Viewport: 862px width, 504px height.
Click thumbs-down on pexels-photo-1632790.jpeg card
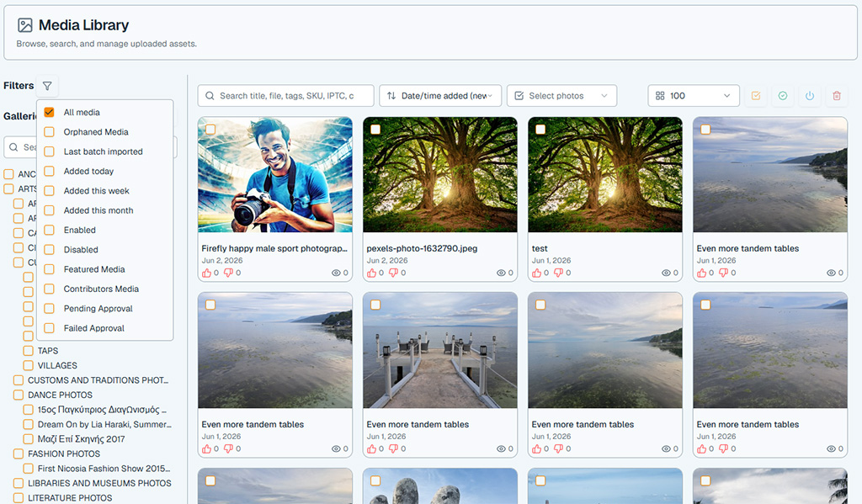(x=393, y=273)
